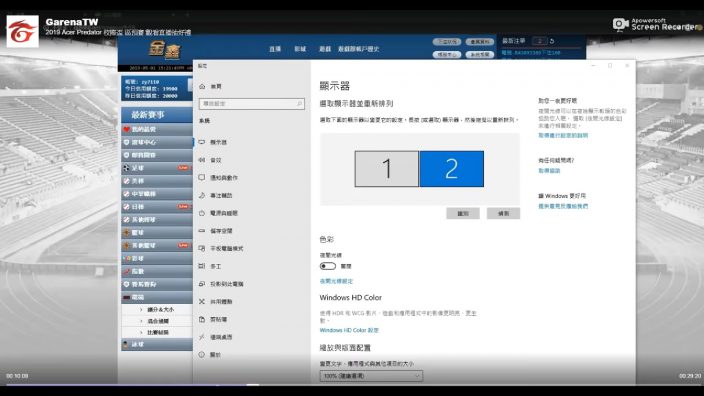Open the Home (首頁) icon in Settings

(x=202, y=86)
